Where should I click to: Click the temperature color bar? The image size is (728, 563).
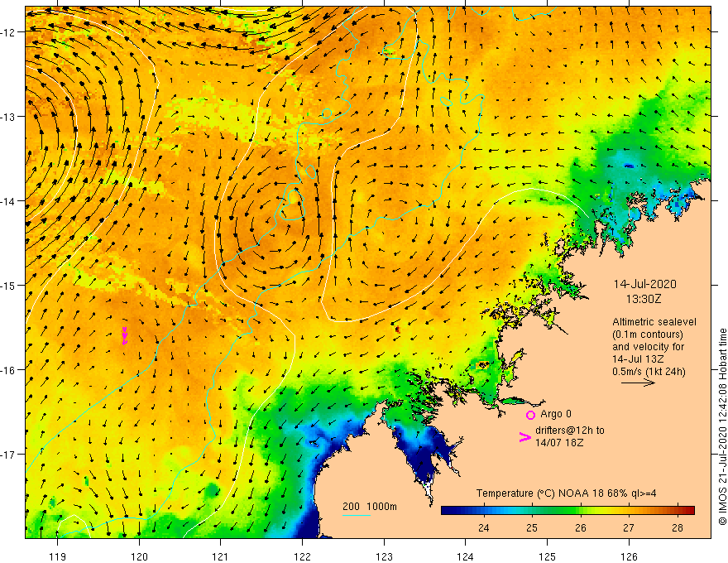[568, 510]
